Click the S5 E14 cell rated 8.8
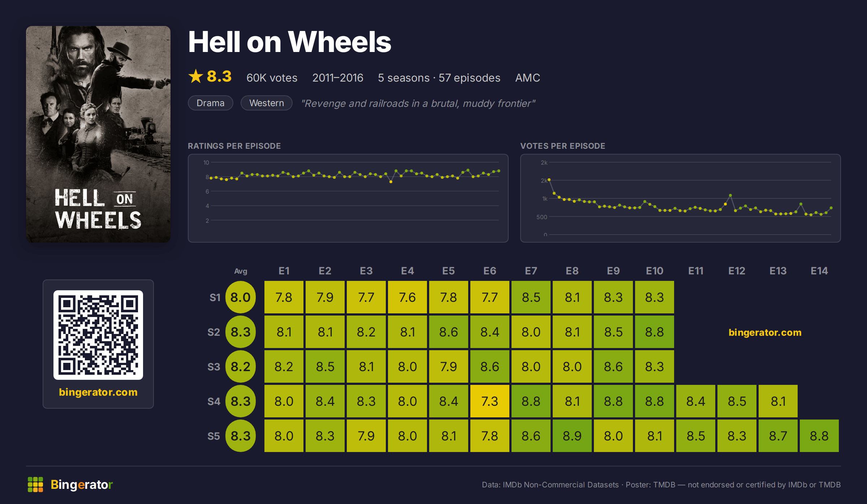Viewport: 867px width, 504px height. 819,436
